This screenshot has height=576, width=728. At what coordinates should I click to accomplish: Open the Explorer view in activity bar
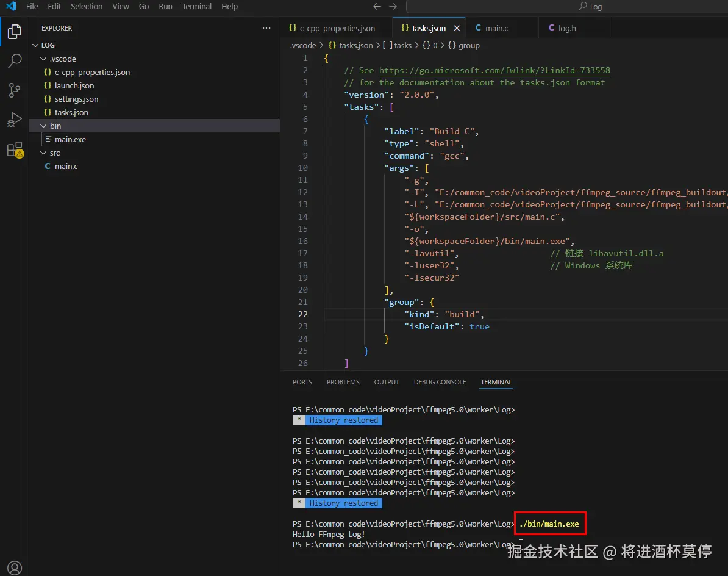pyautogui.click(x=15, y=32)
